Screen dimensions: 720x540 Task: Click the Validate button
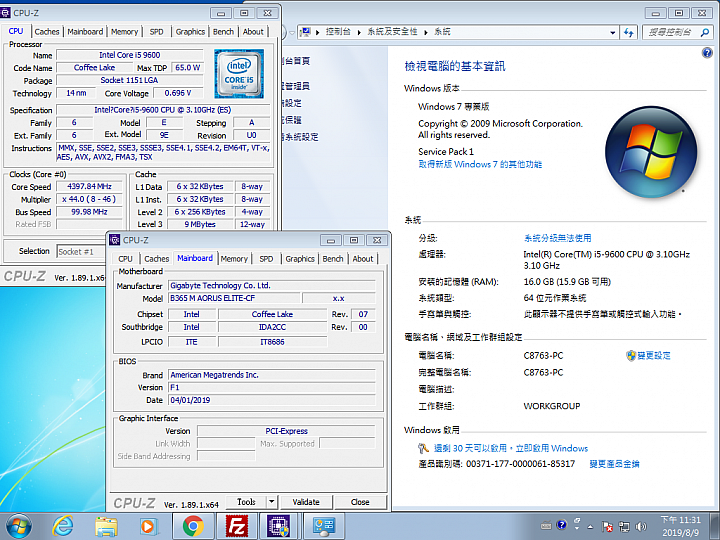pyautogui.click(x=306, y=502)
